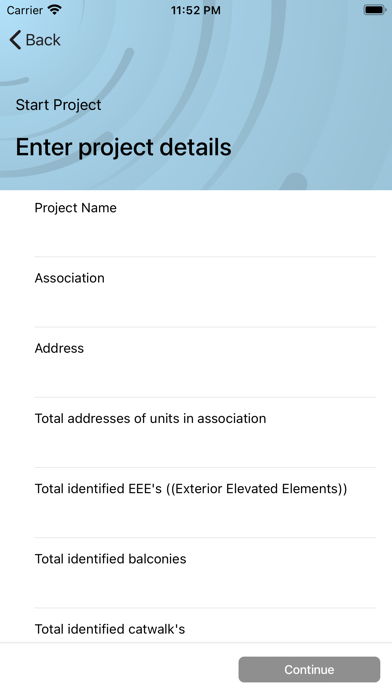
Task: Tap the 11:52 PM clock
Action: (196, 10)
